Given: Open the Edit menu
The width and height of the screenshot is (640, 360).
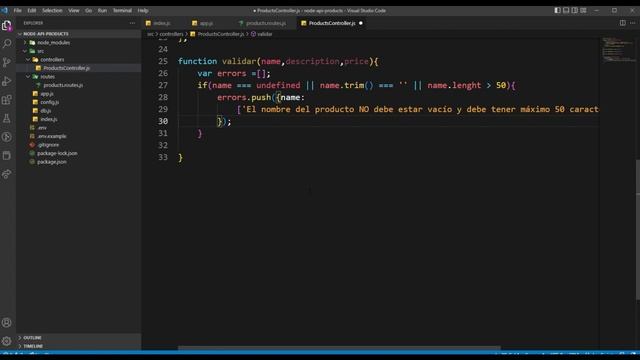Looking at the screenshot, I should (32, 11).
